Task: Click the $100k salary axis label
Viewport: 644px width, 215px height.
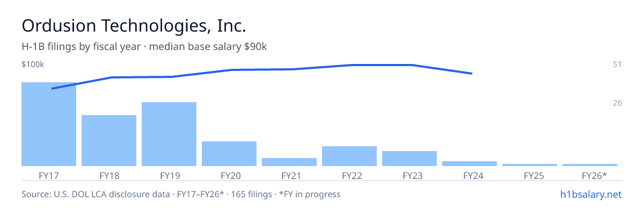Action: coord(33,64)
